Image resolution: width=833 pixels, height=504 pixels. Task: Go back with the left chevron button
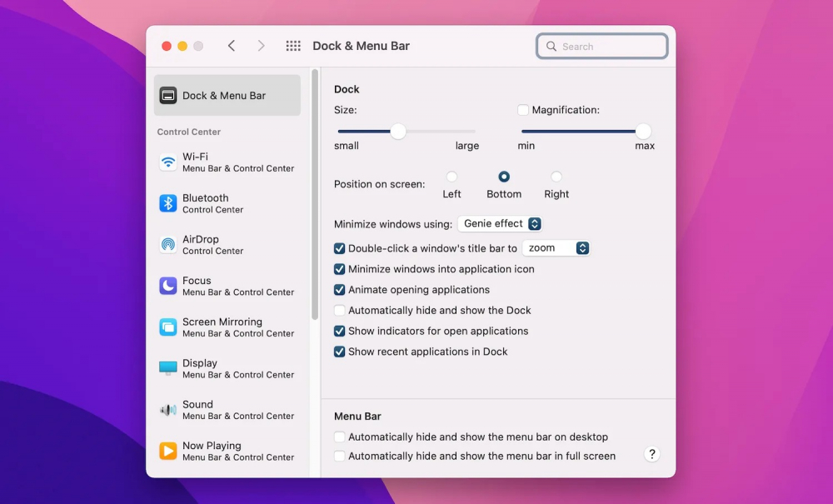pyautogui.click(x=232, y=46)
